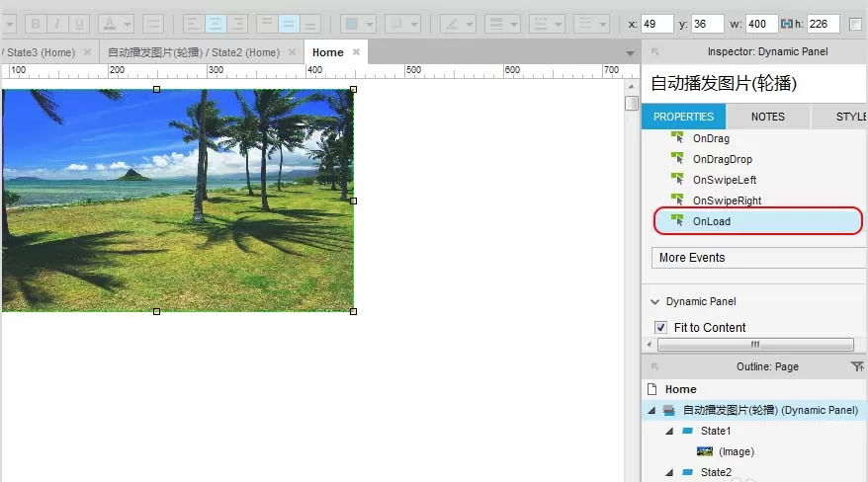Select the OnSwipeLeft event
The image size is (868, 482).
725,180
